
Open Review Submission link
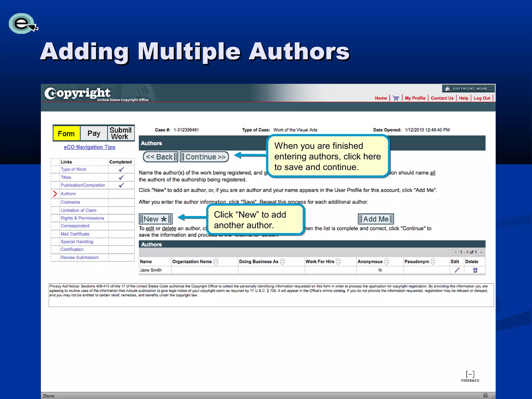tap(80, 257)
